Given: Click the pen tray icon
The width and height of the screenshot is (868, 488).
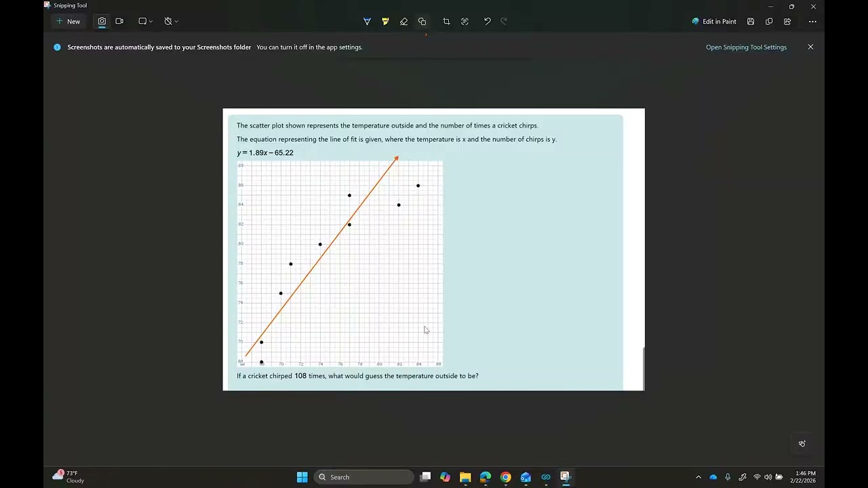Looking at the screenshot, I should [743, 477].
